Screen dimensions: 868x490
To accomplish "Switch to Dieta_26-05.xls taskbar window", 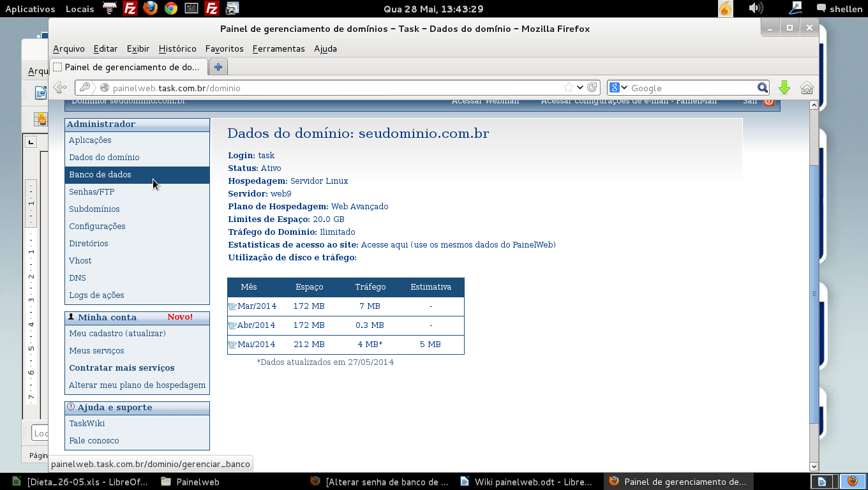I will (80, 482).
